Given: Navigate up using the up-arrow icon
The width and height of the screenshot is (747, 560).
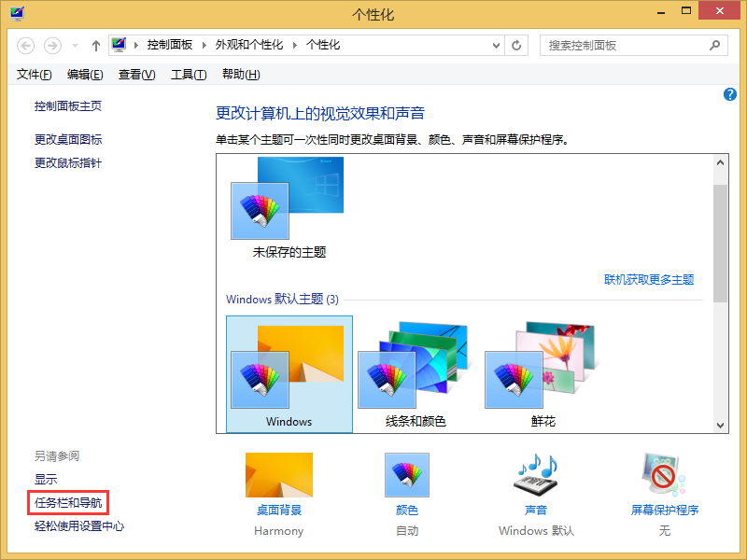Looking at the screenshot, I should coord(95,45).
